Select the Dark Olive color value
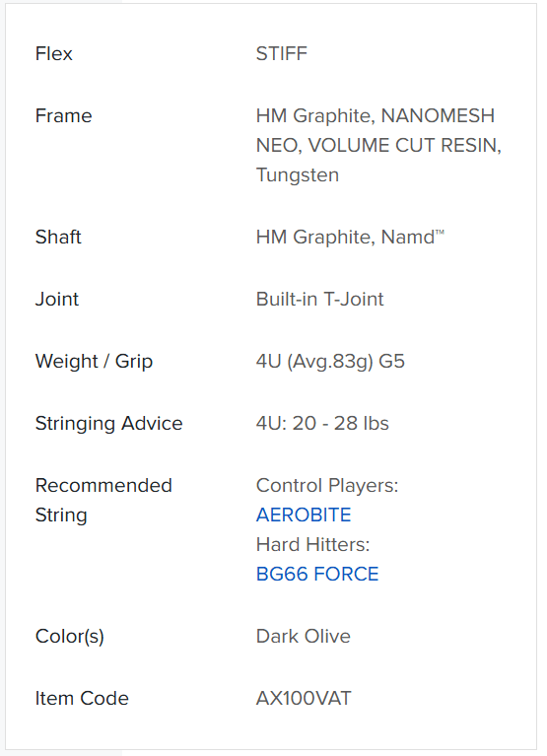This screenshot has height=756, width=547. (304, 636)
